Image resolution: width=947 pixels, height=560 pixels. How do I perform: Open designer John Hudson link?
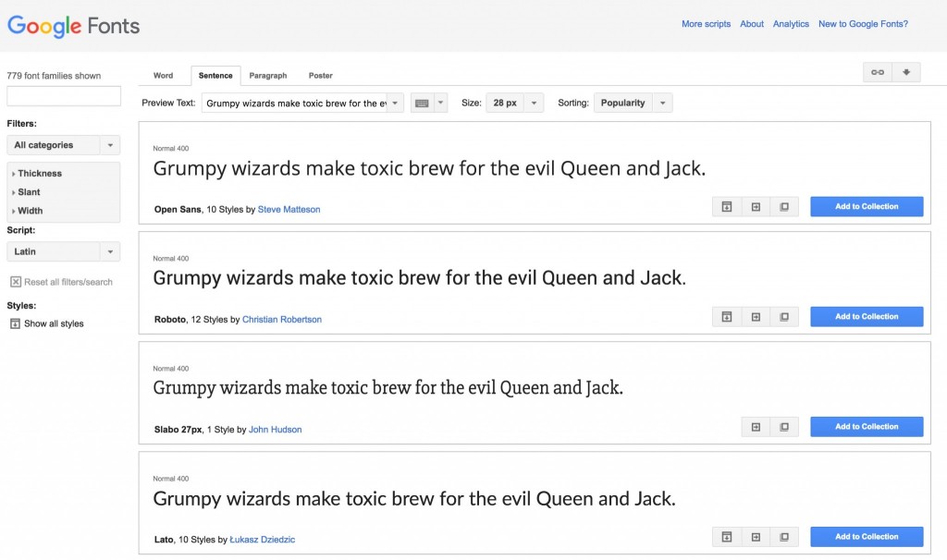(x=276, y=430)
